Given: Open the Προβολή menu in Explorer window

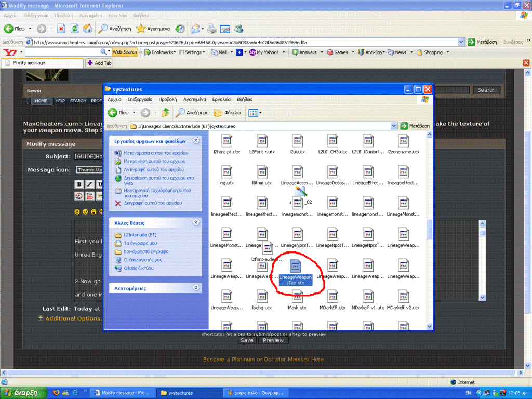Looking at the screenshot, I should click(x=167, y=99).
